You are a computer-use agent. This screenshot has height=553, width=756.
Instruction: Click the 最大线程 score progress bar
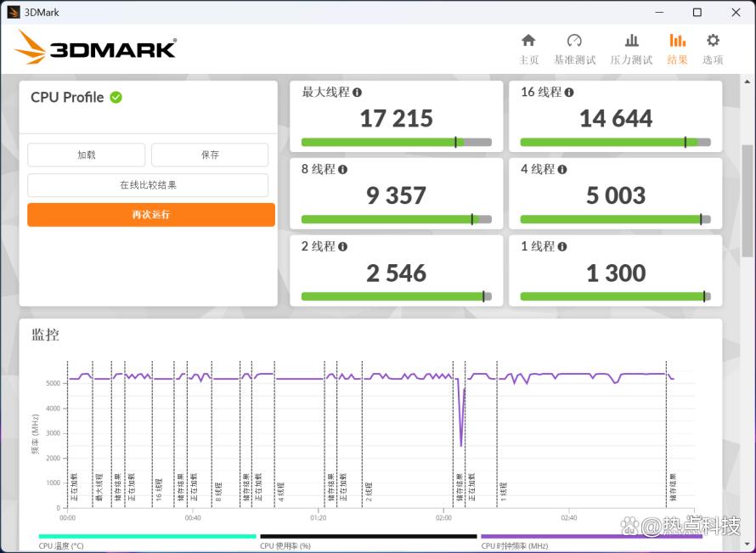397,142
